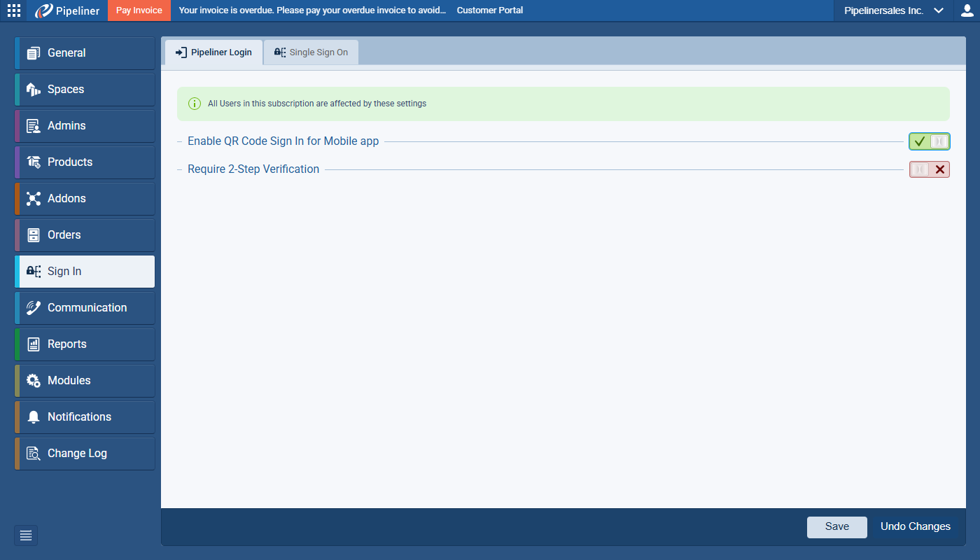Select the Pipeliner Login tab
The height and width of the screenshot is (560, 980).
coord(213,52)
